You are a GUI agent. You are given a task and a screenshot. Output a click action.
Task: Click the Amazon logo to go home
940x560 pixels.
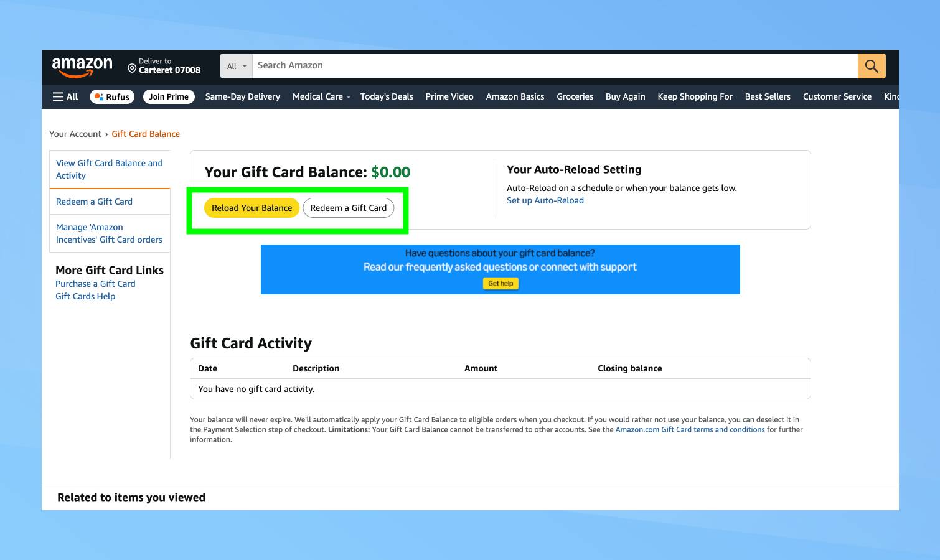[82, 66]
